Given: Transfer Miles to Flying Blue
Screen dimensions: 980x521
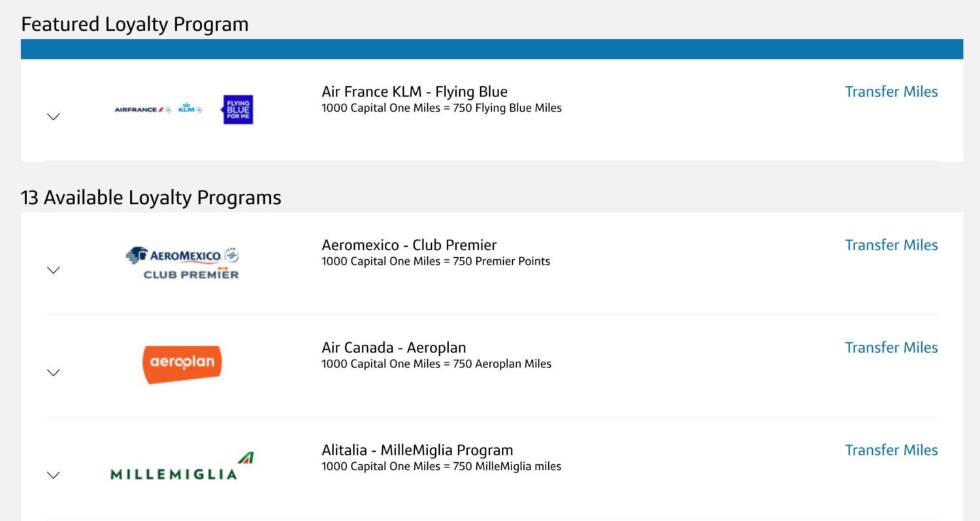Looking at the screenshot, I should click(891, 92).
